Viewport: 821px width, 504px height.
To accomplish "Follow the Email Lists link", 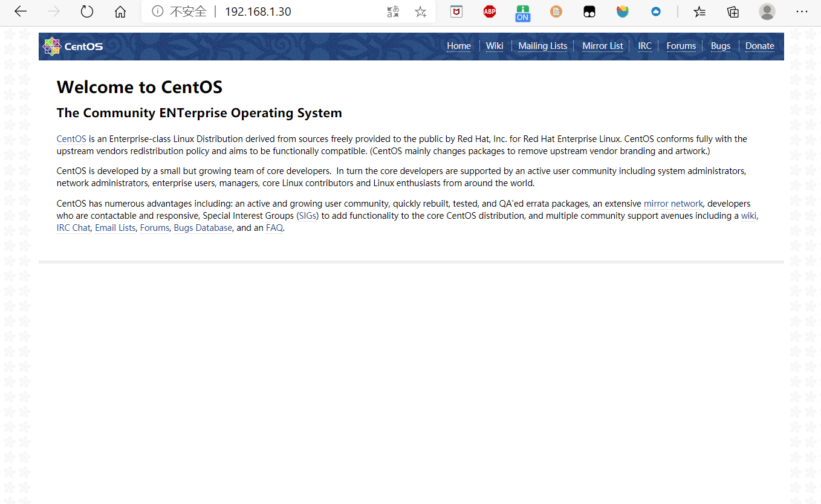I will point(115,228).
